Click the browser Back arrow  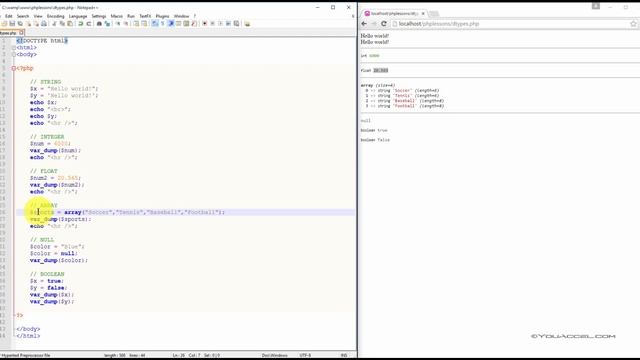[364, 24]
